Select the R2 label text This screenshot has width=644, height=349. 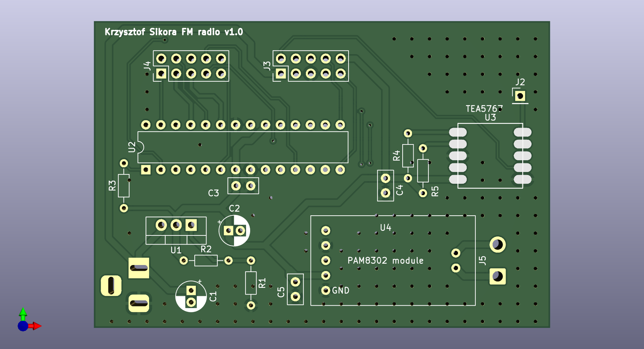coord(206,249)
